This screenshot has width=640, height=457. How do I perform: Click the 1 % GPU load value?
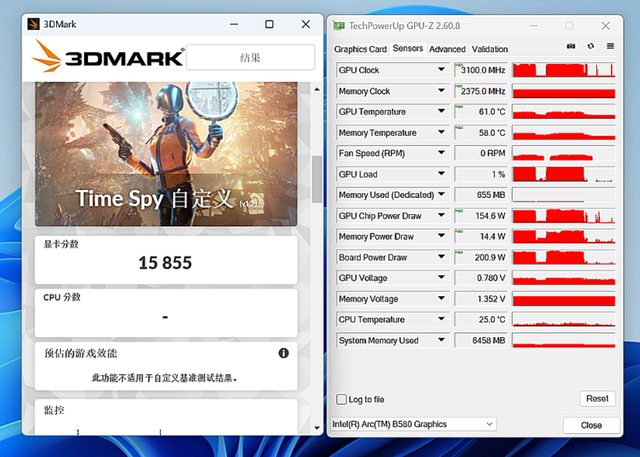tap(498, 174)
